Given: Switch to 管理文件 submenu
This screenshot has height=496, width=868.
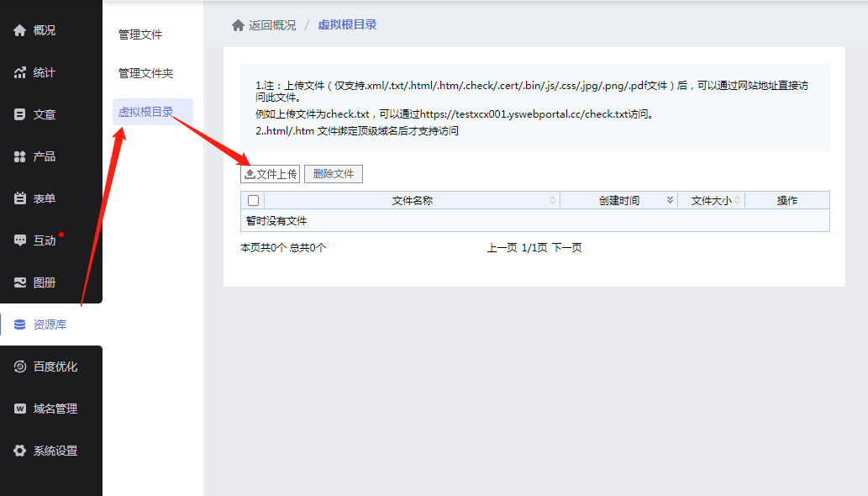Looking at the screenshot, I should pyautogui.click(x=140, y=34).
